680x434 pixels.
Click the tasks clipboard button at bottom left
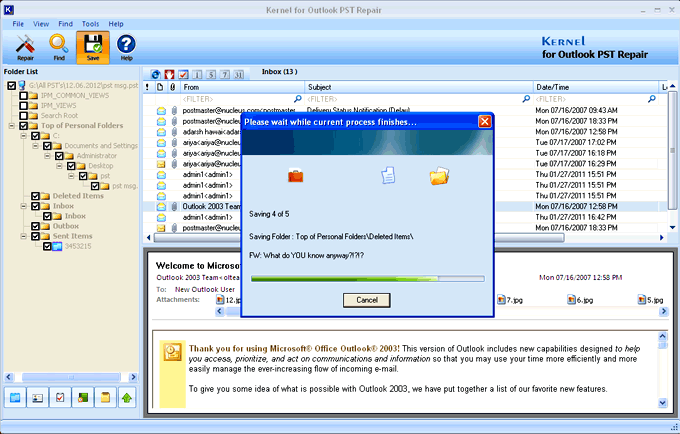click(60, 397)
